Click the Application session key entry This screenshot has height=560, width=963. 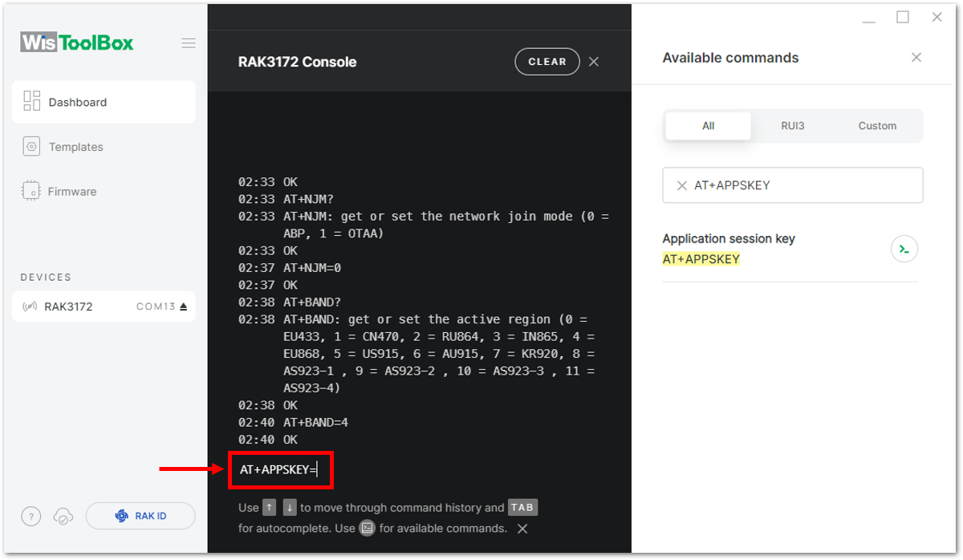click(x=790, y=249)
